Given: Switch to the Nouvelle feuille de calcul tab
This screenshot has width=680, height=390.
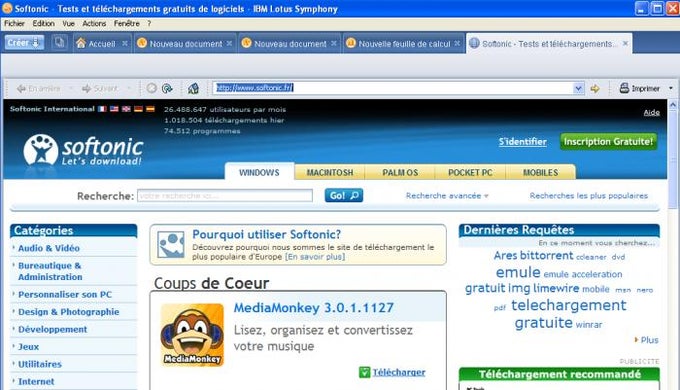Looking at the screenshot, I should coord(403,43).
